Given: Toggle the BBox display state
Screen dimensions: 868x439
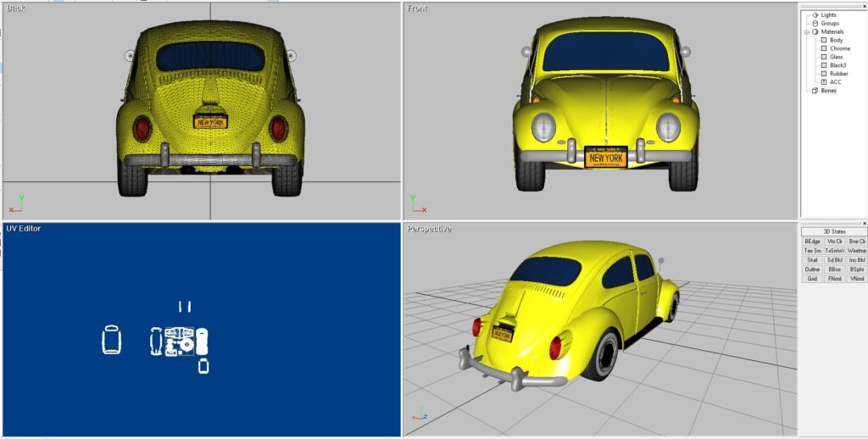Looking at the screenshot, I should (x=834, y=269).
